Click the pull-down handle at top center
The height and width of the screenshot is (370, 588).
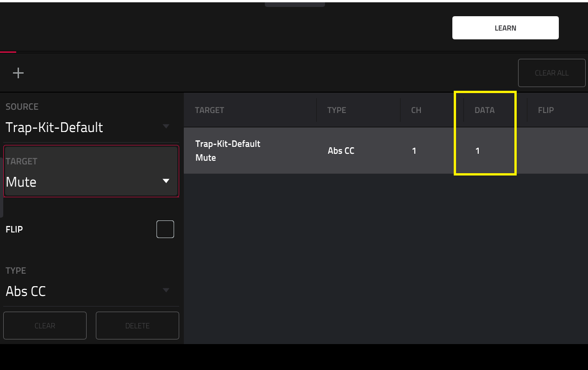(x=295, y=4)
